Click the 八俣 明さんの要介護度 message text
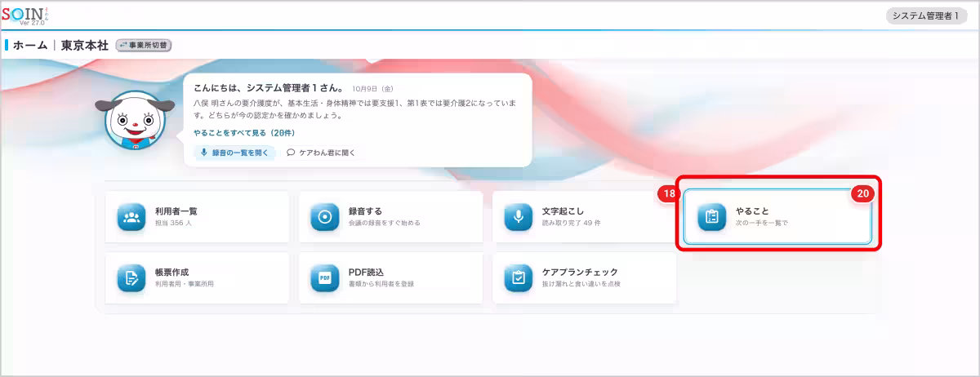 pyautogui.click(x=356, y=110)
